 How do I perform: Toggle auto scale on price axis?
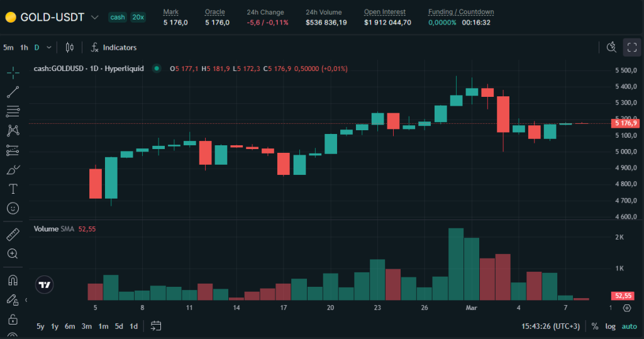(x=629, y=326)
